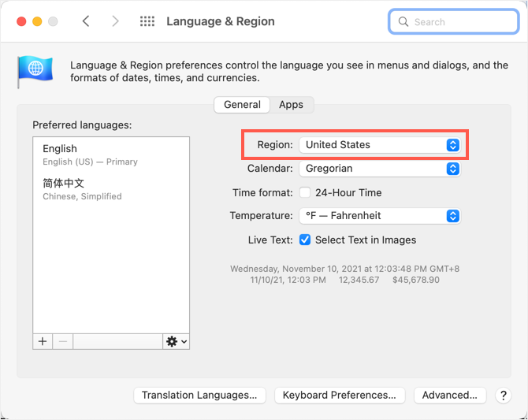Image resolution: width=528 pixels, height=420 pixels.
Task: Remove language with minus button
Action: (63, 341)
